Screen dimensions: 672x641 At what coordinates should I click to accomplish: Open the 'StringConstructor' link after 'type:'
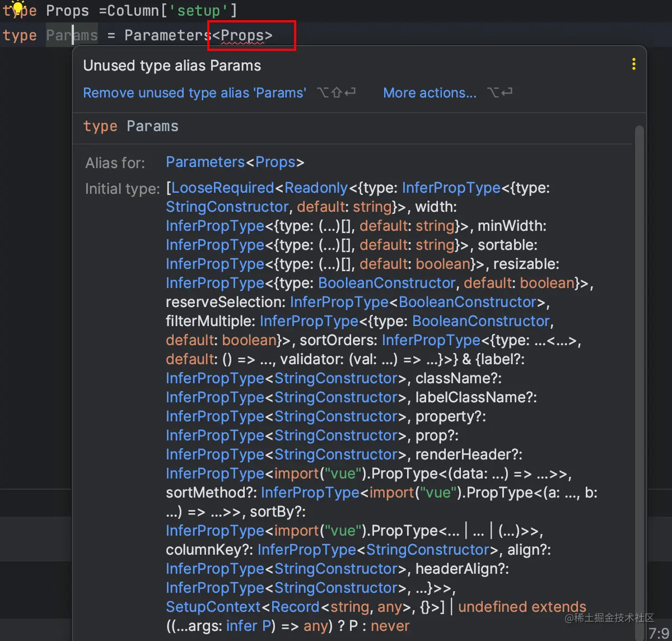[x=227, y=207]
